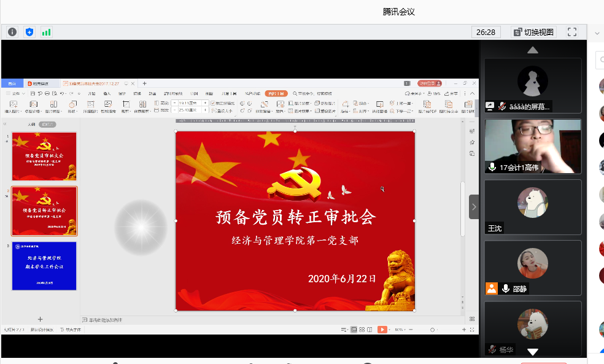The image size is (604, 364).
Task: Open new document tab with plus icon
Action: [x=145, y=83]
